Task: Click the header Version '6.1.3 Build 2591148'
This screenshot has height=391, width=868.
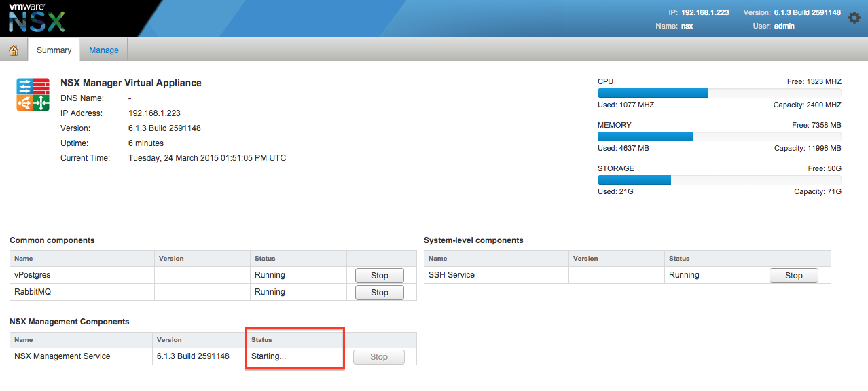Action: (808, 13)
